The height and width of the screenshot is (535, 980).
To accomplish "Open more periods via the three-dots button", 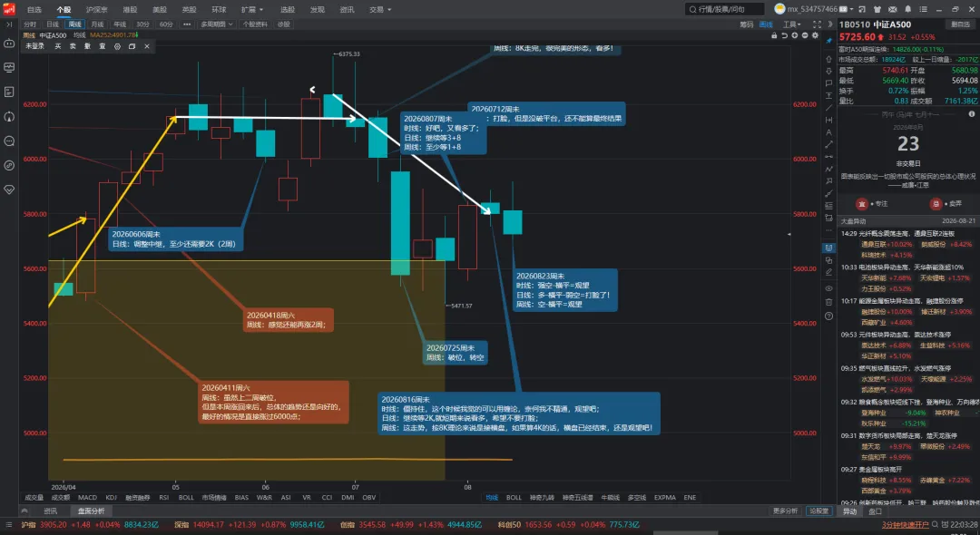I will point(187,24).
